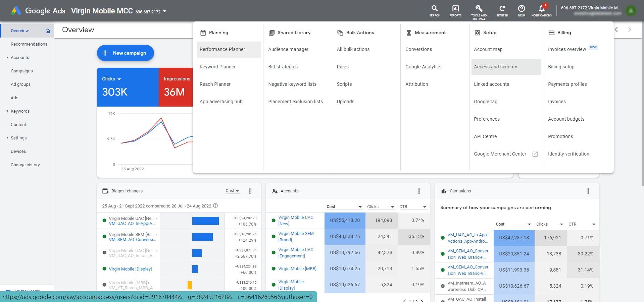This screenshot has width=644, height=302.
Task: Click the Invoices overview NEW badge entry
Action: click(x=573, y=49)
